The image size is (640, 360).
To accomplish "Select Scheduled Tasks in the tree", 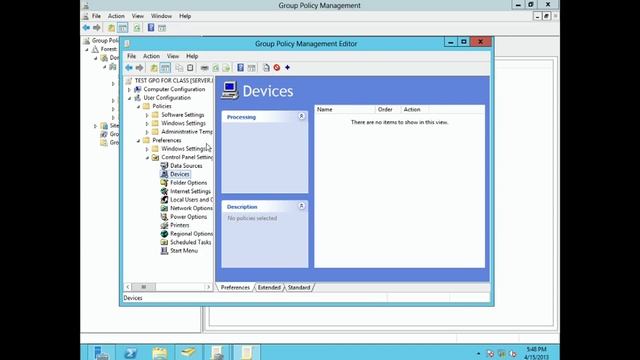I will coord(191,242).
